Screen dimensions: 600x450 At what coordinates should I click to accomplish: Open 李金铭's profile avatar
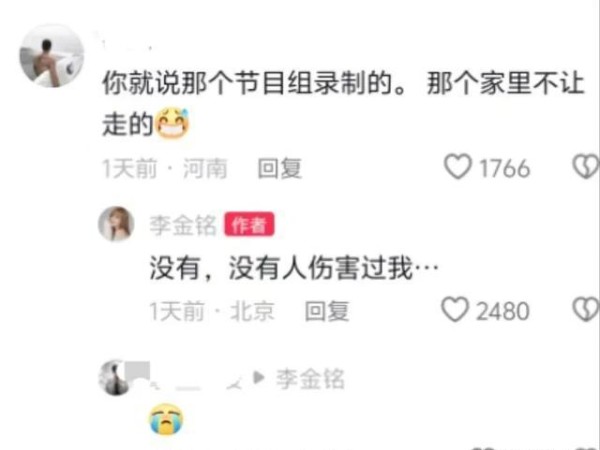(116, 224)
